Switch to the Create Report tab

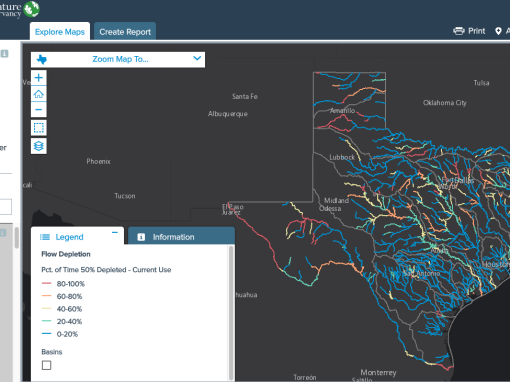point(125,32)
